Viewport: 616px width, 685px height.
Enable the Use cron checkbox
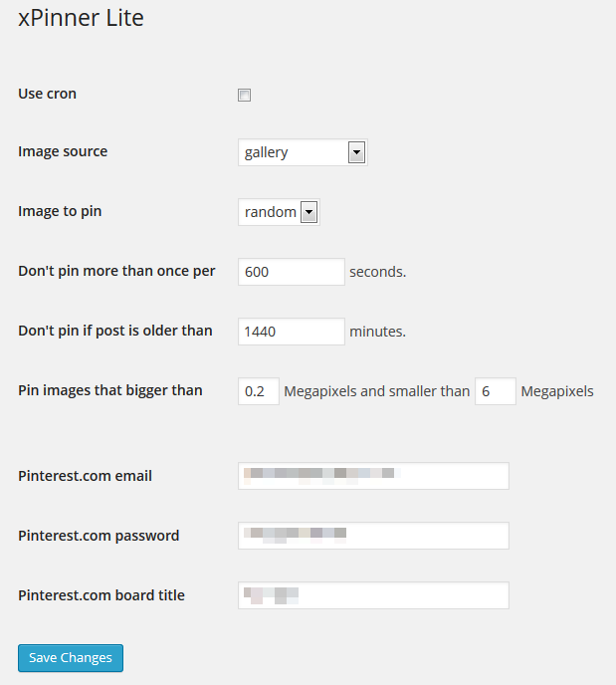pyautogui.click(x=244, y=95)
